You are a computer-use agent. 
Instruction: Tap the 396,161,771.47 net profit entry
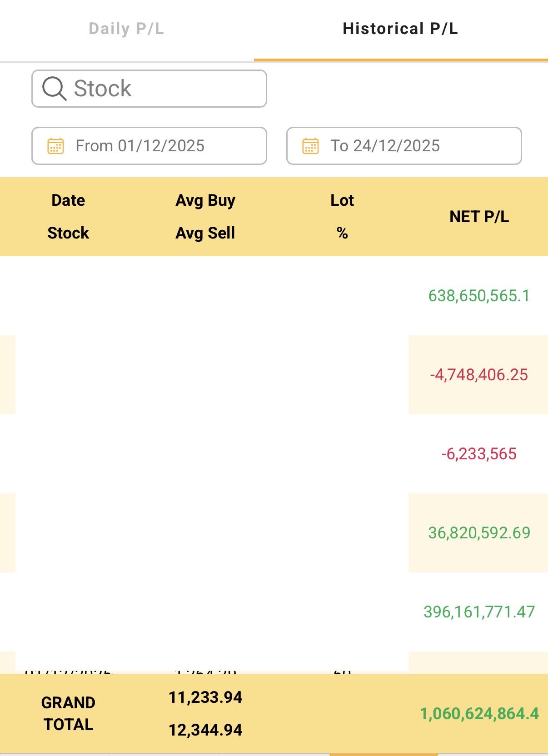click(479, 612)
